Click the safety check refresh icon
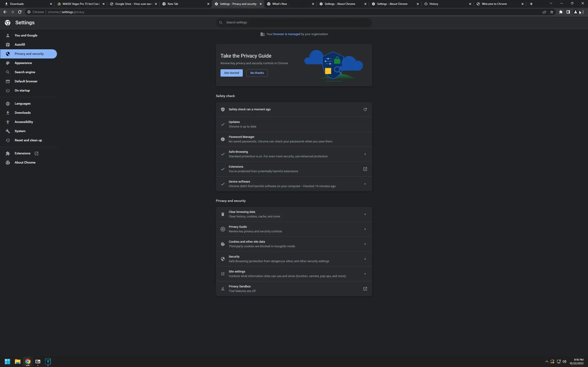588x367 pixels. tap(365, 109)
